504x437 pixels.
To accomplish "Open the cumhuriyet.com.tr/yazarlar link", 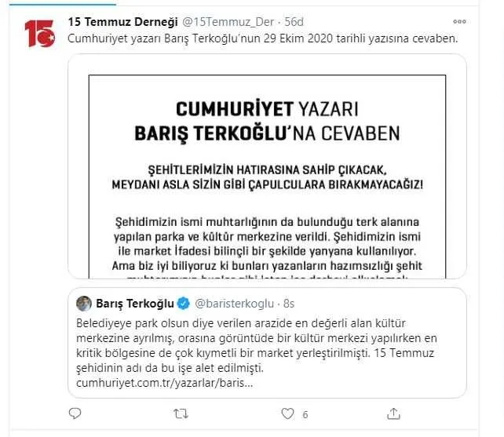I will tap(165, 383).
